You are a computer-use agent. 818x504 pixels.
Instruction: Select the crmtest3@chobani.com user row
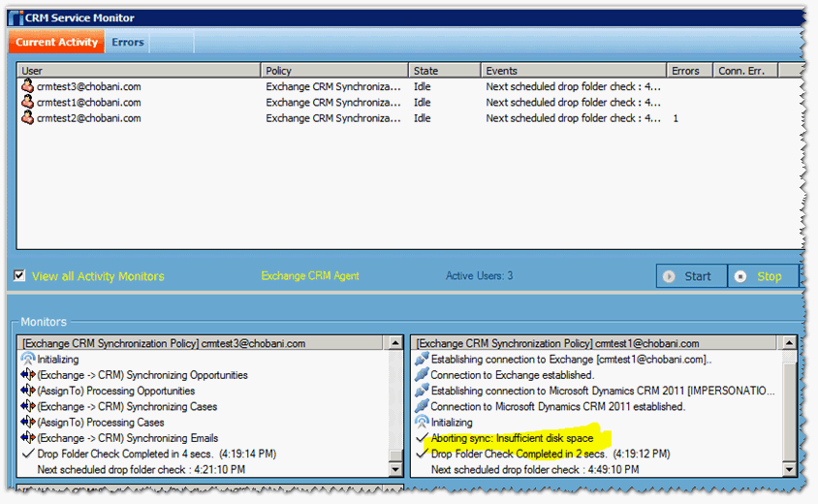point(410,86)
